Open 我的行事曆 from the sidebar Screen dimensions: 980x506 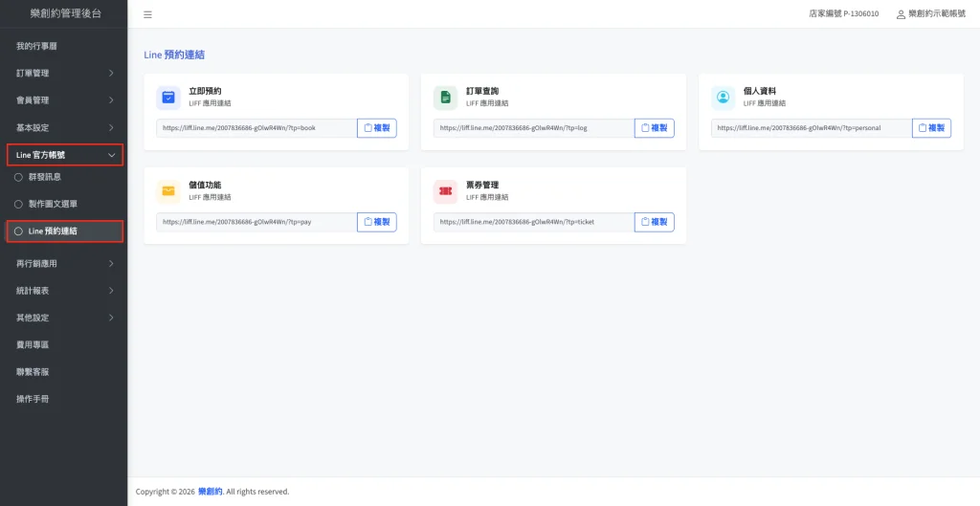click(36, 46)
